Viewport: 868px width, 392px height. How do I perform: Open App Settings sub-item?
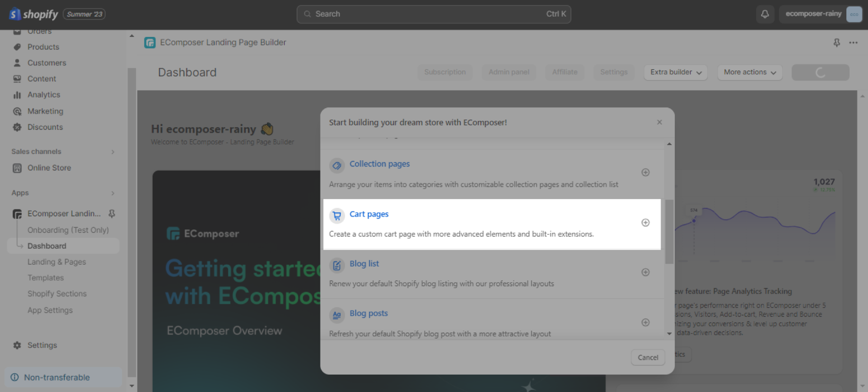50,310
